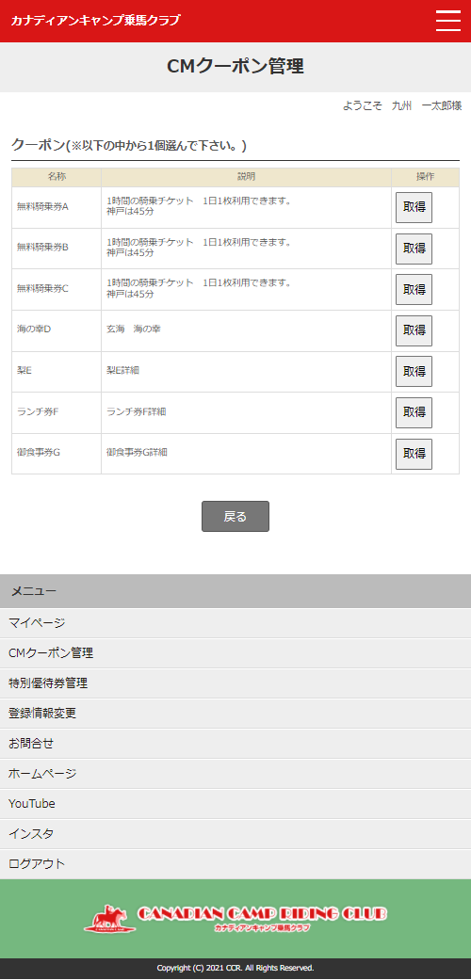Open マイページ from the menu
This screenshot has height=980, width=471.
pyautogui.click(x=235, y=623)
